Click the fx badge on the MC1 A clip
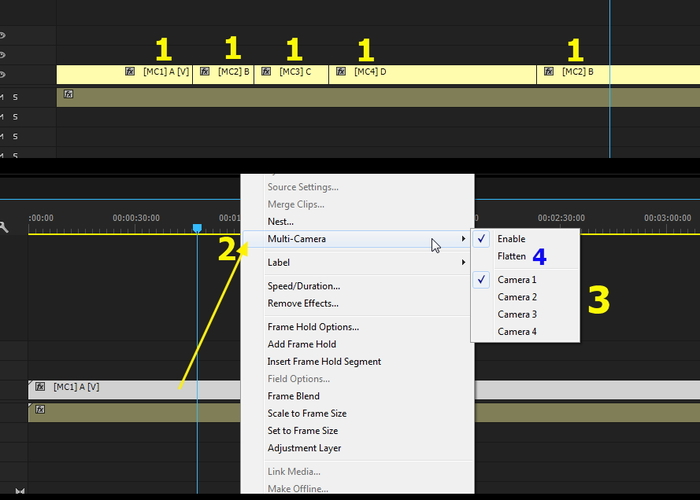The height and width of the screenshot is (500, 700). click(130, 72)
